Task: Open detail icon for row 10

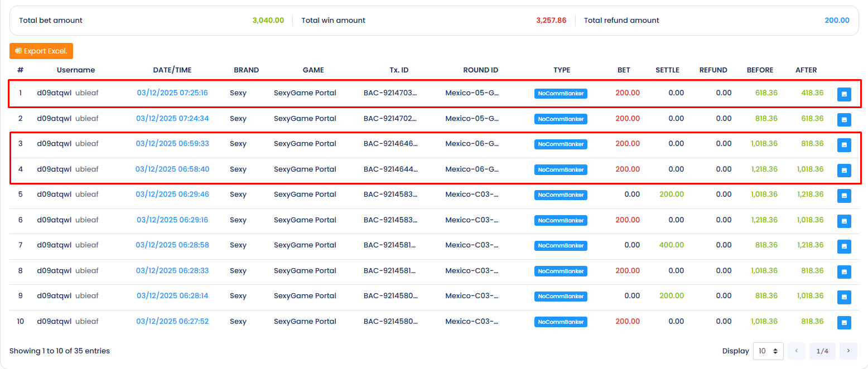Action: coord(844,322)
